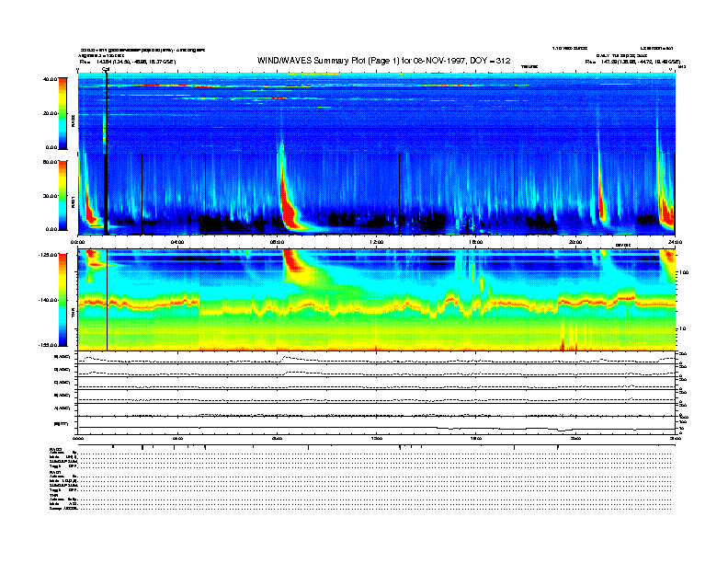Click the 100 frequency label beside the TNR panel
Viewport: 728px width, 563px height.
(x=684, y=272)
